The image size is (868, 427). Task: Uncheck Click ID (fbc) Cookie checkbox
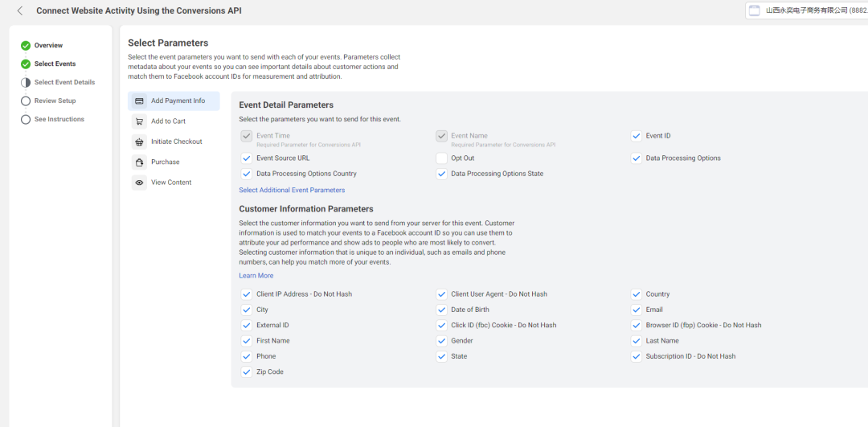(x=442, y=325)
